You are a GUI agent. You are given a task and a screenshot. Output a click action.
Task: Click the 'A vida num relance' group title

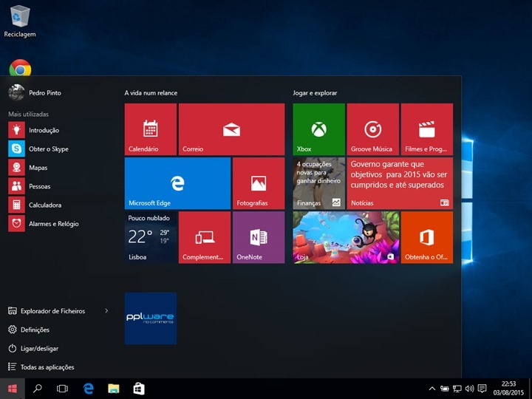point(151,93)
